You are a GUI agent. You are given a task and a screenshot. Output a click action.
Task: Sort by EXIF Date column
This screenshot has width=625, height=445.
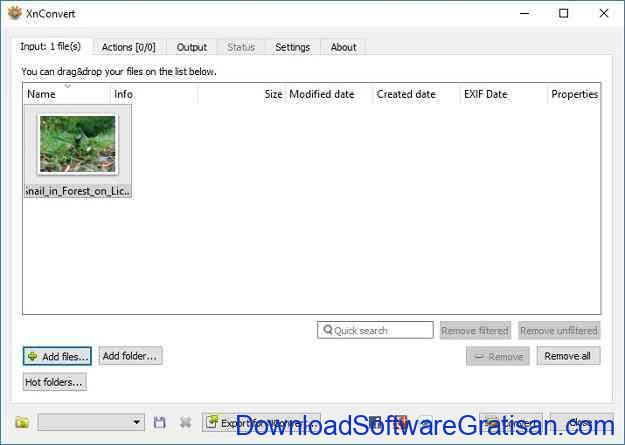[503, 94]
